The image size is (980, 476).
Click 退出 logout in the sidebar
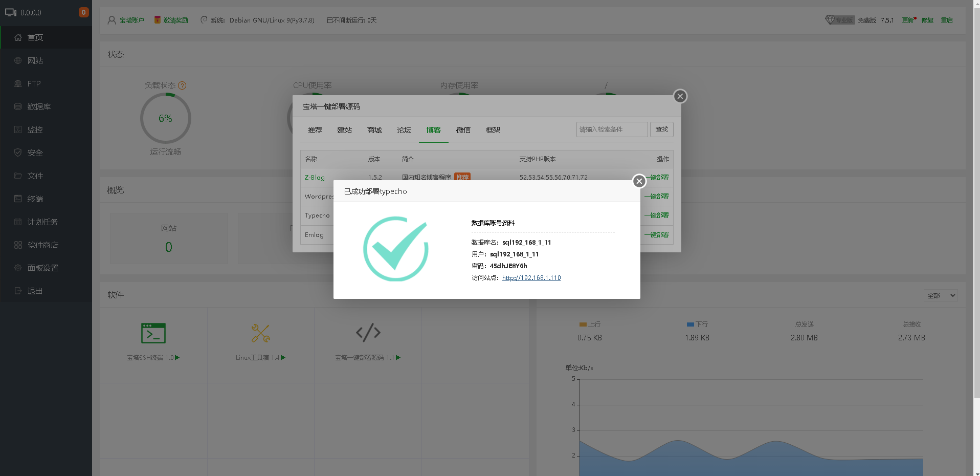point(46,291)
